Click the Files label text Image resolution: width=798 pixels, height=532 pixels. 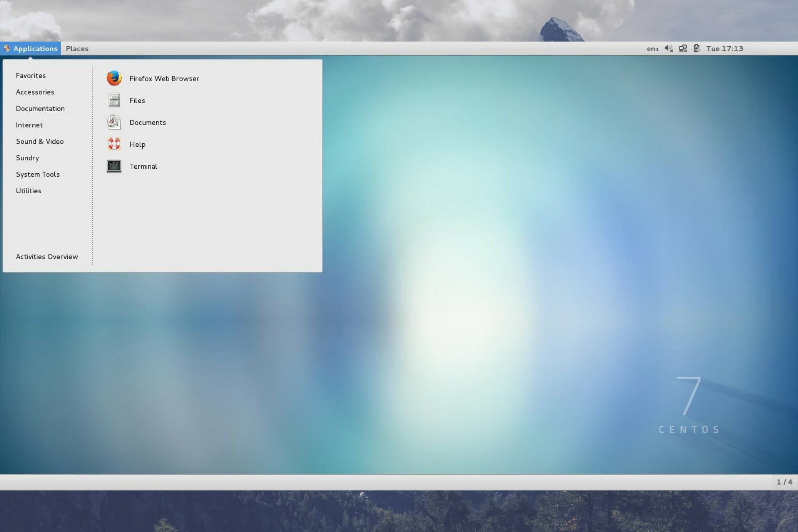(137, 101)
